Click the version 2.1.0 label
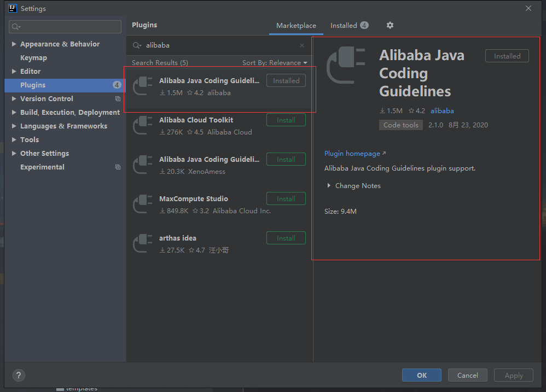546x392 pixels. (435, 125)
